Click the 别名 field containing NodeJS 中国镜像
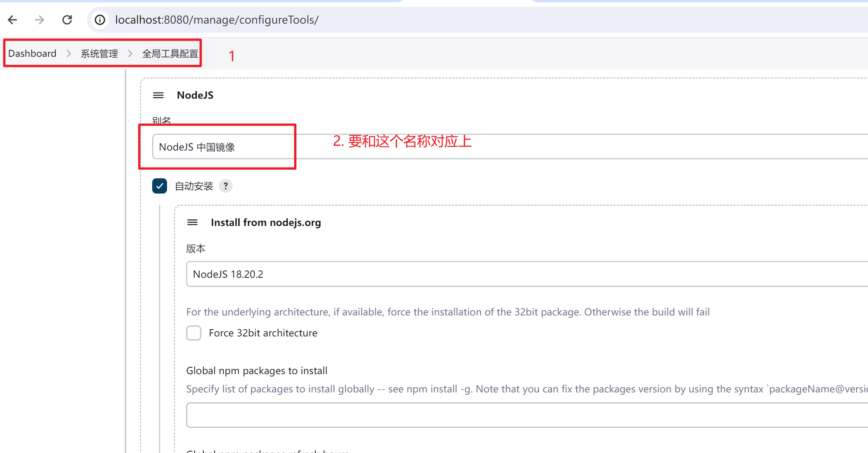868x453 pixels. click(x=510, y=147)
